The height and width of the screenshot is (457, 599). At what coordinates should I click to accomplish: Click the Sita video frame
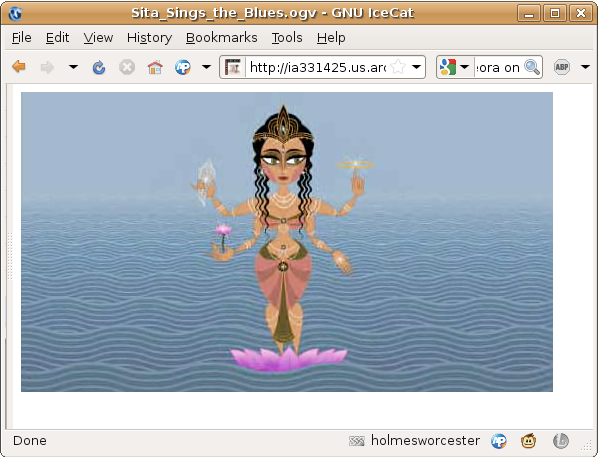[287, 242]
